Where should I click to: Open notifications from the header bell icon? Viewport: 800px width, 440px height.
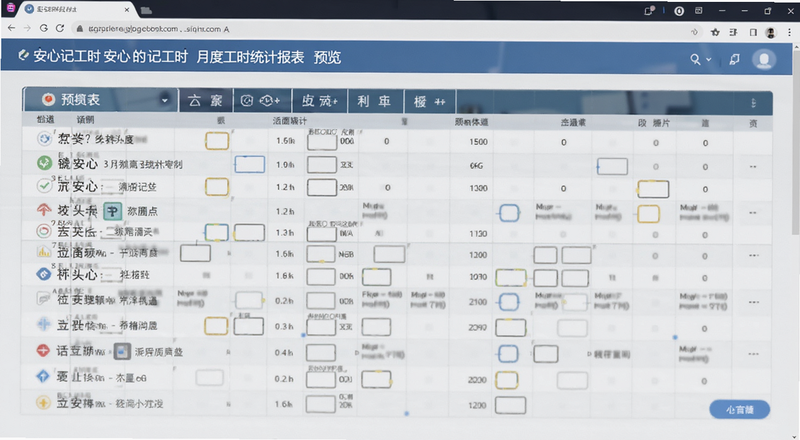pos(734,59)
